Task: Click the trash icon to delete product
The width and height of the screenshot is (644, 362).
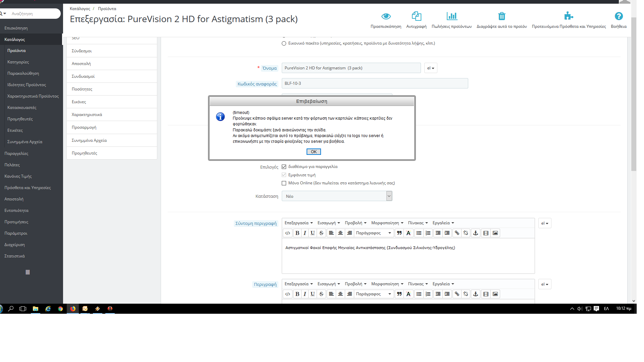Action: point(501,16)
